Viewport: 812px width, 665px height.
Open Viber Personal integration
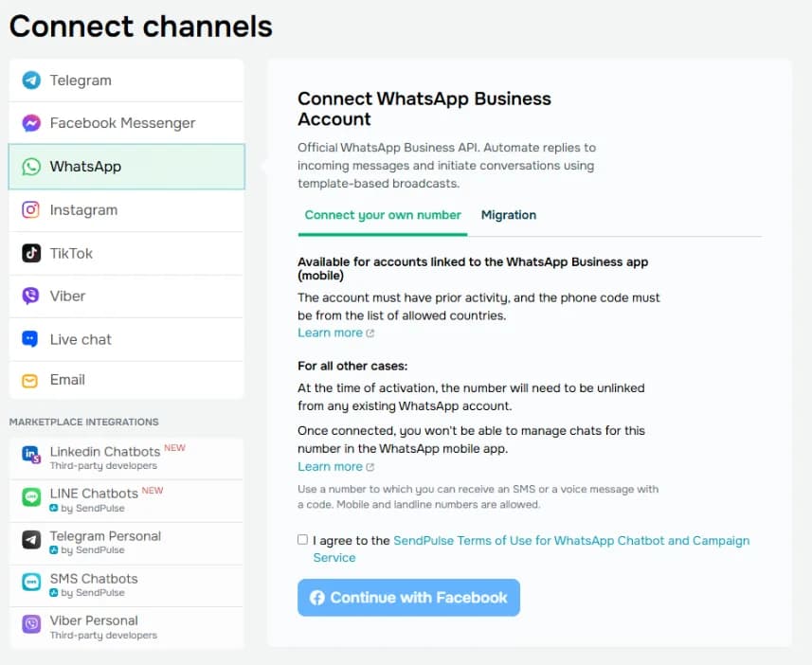tap(126, 628)
